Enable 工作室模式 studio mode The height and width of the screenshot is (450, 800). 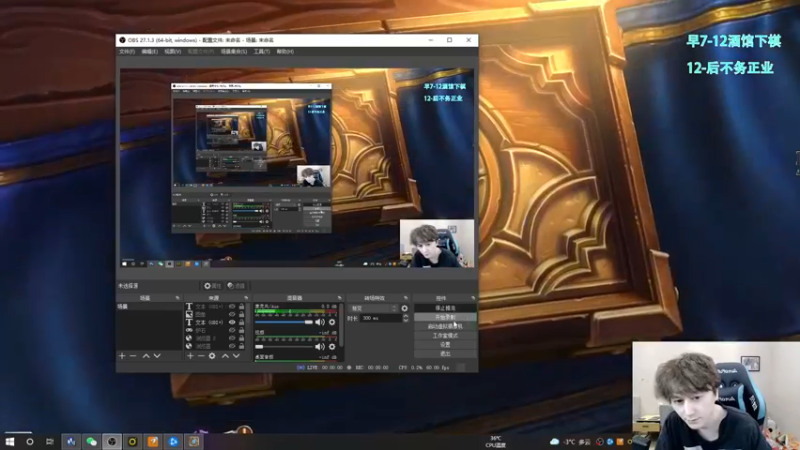coord(445,336)
